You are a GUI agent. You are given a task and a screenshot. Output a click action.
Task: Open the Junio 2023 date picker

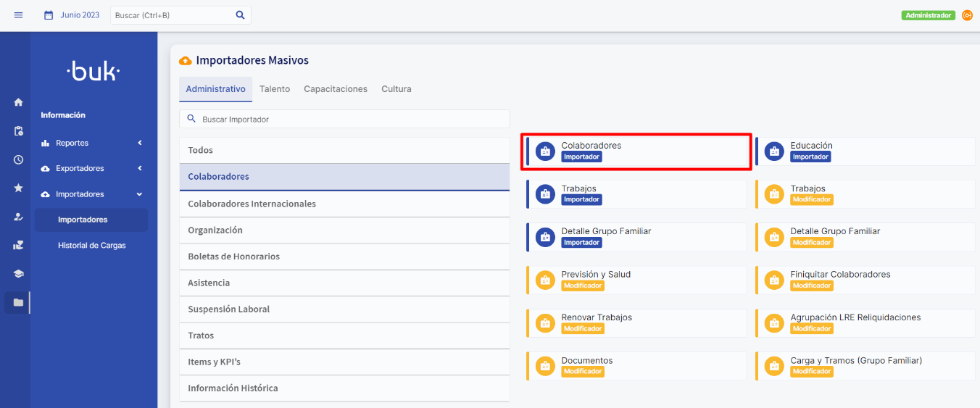tap(72, 15)
